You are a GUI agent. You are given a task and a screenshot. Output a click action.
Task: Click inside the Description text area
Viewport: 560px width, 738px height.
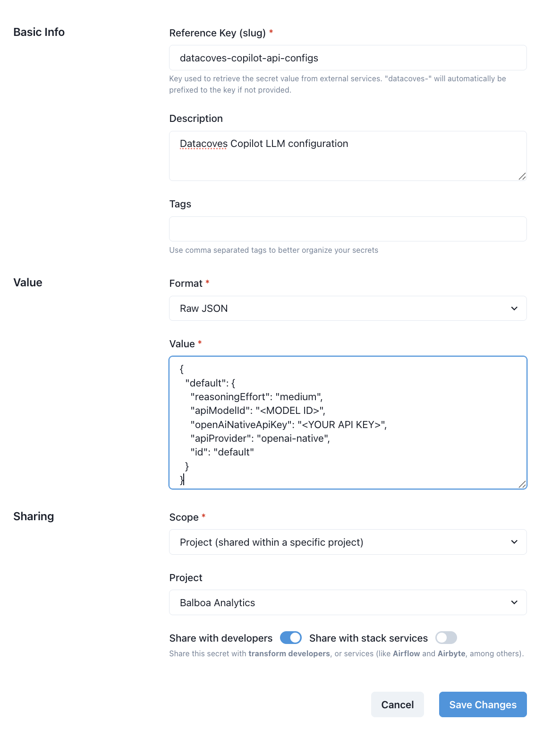pos(348,156)
